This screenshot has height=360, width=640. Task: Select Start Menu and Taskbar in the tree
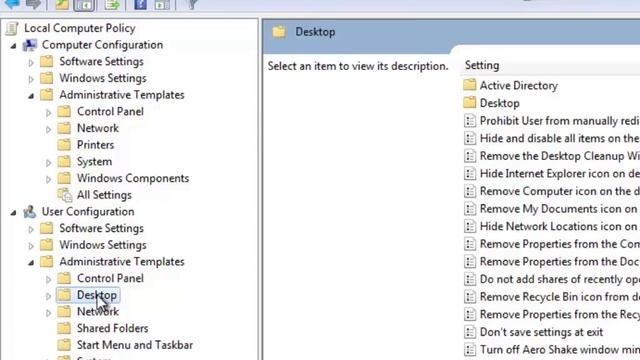pos(135,345)
